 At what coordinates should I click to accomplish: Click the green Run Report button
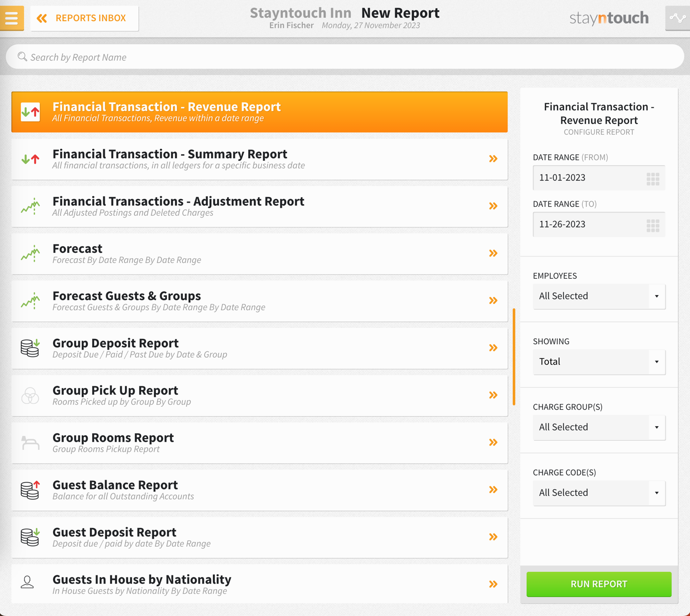[x=599, y=584]
